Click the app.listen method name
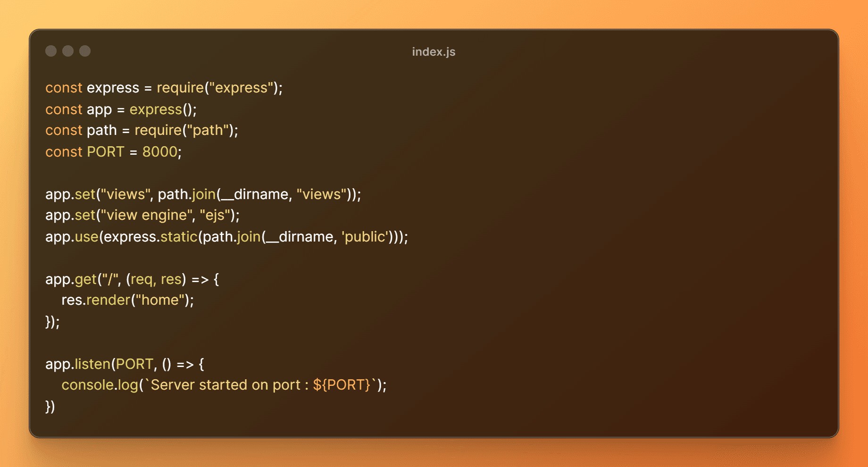This screenshot has height=467, width=868. click(x=92, y=364)
